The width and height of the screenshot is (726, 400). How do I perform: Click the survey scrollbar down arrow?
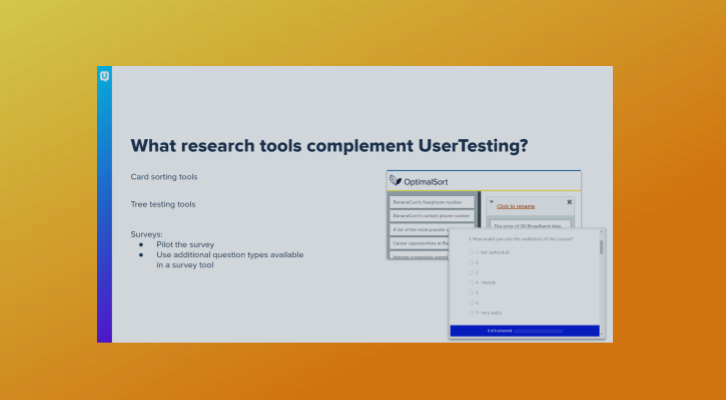601,334
